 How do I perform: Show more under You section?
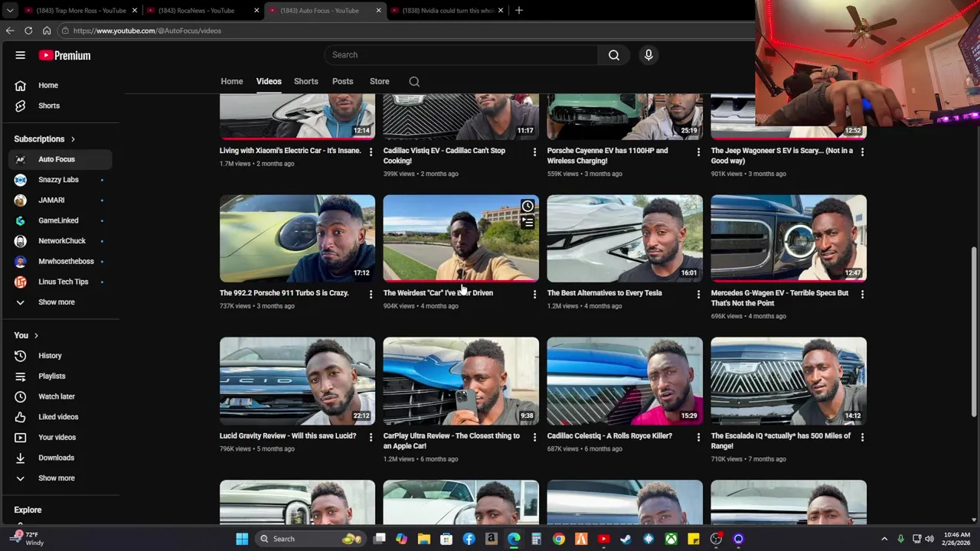57,478
